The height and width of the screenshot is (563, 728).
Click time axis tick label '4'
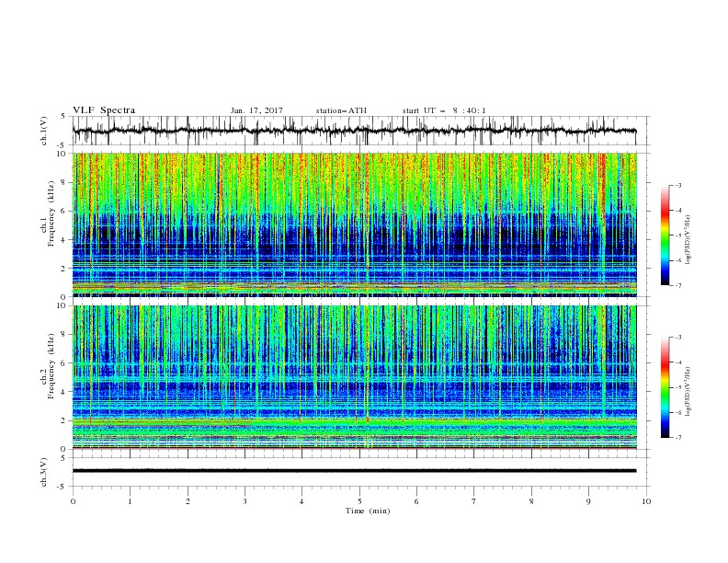[301, 501]
